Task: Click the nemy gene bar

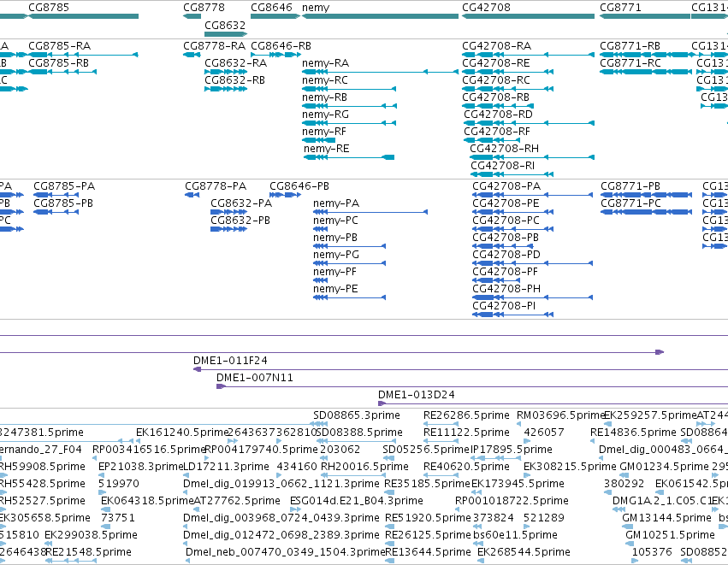Action: coord(380,16)
